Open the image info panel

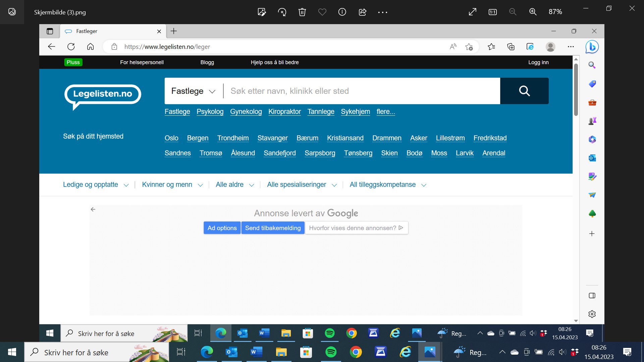[x=342, y=12]
